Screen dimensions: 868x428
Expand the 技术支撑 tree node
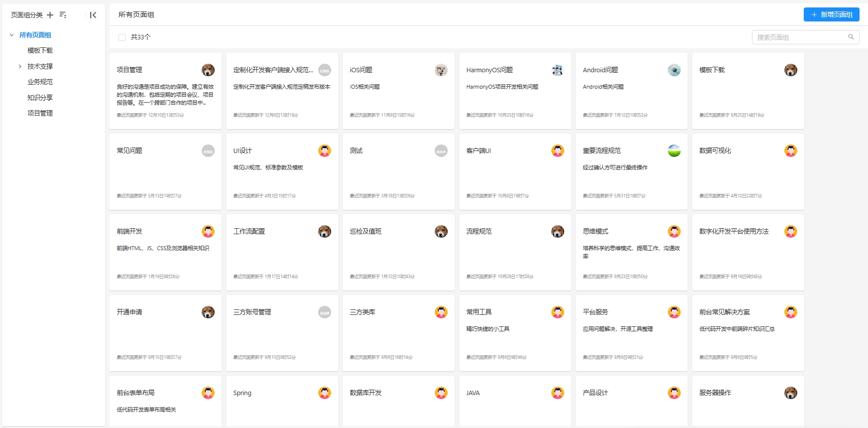pos(20,66)
